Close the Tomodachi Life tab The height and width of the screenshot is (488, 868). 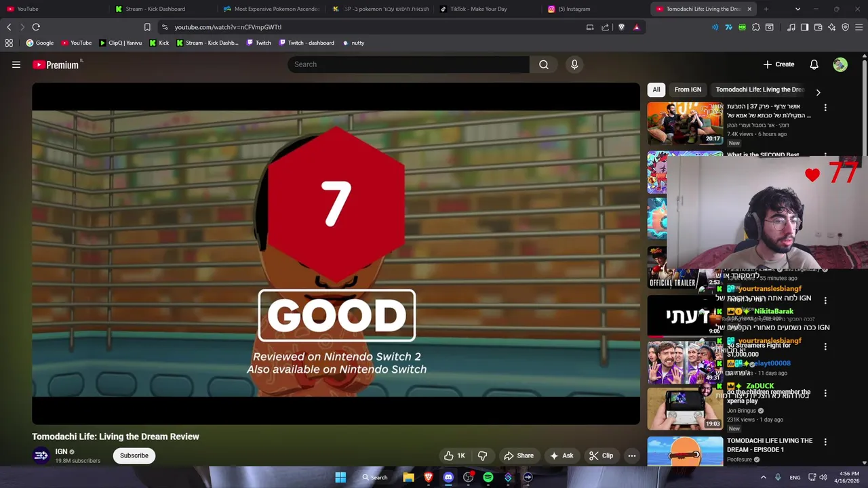[749, 9]
